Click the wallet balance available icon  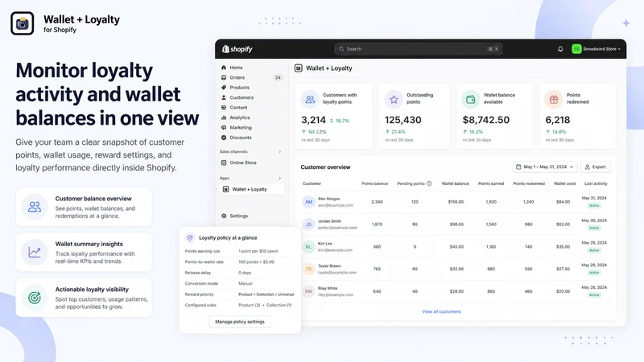click(x=471, y=99)
